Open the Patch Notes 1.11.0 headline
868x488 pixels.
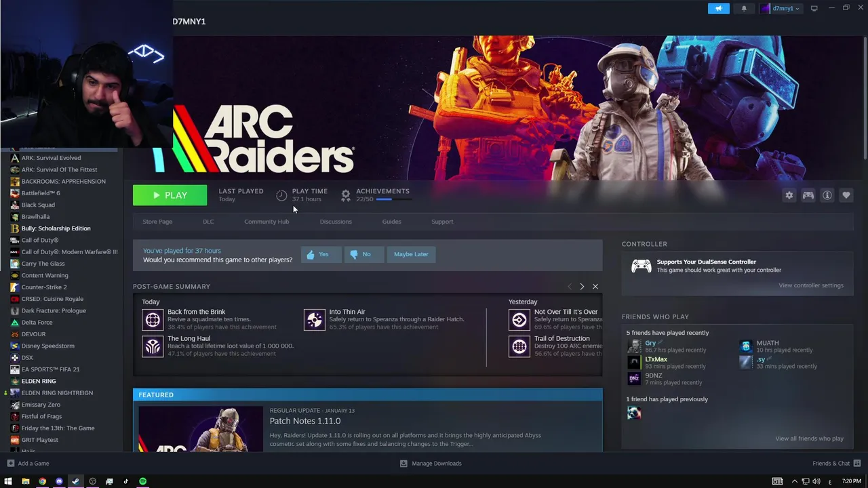[305, 421]
